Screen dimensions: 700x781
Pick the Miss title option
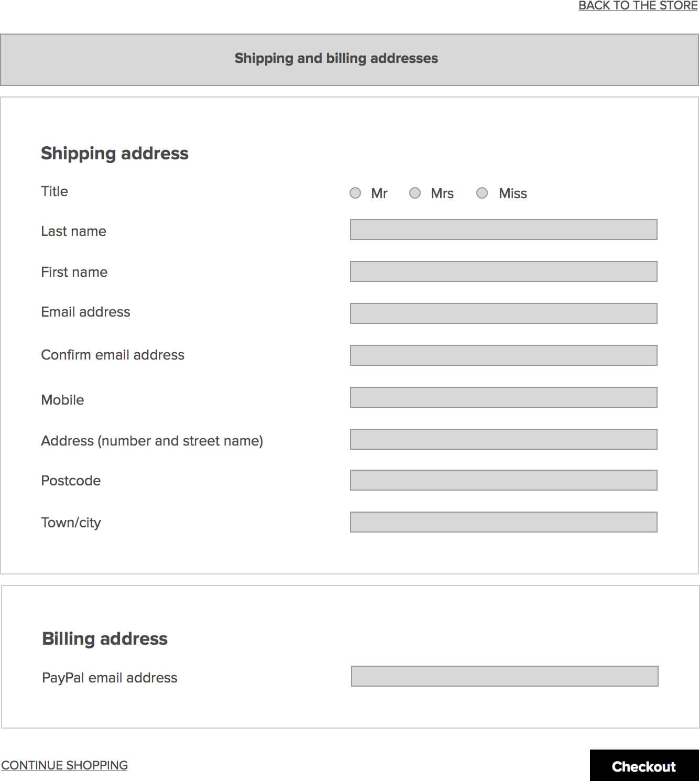[482, 193]
